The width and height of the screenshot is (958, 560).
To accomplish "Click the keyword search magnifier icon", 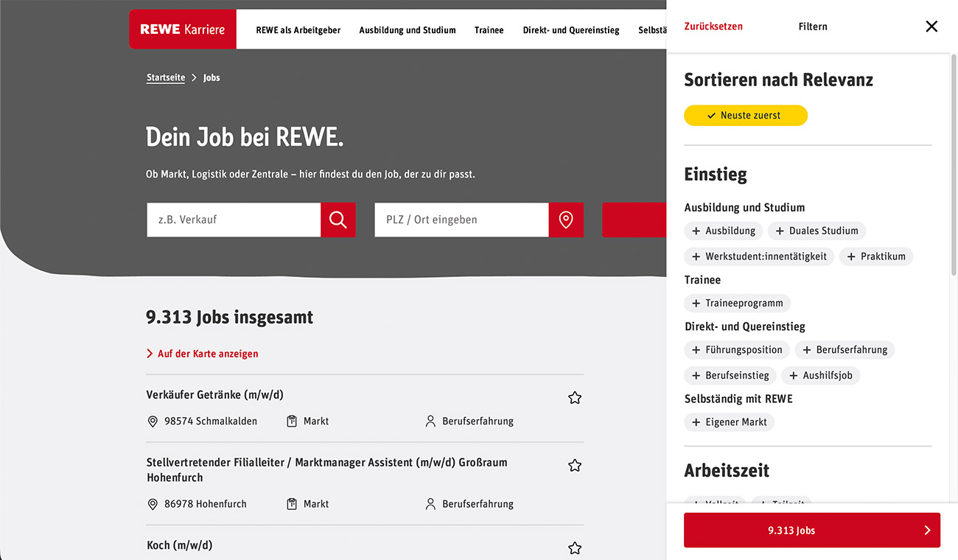I will pos(338,220).
